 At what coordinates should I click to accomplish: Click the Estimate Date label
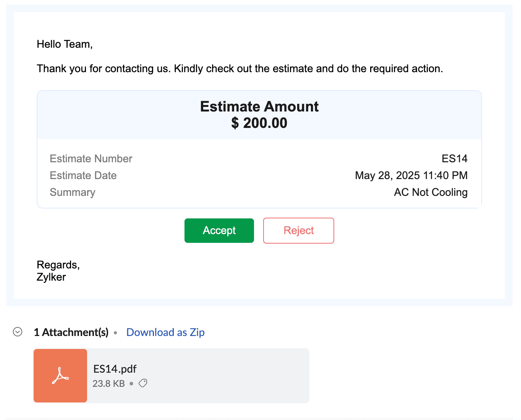83,176
